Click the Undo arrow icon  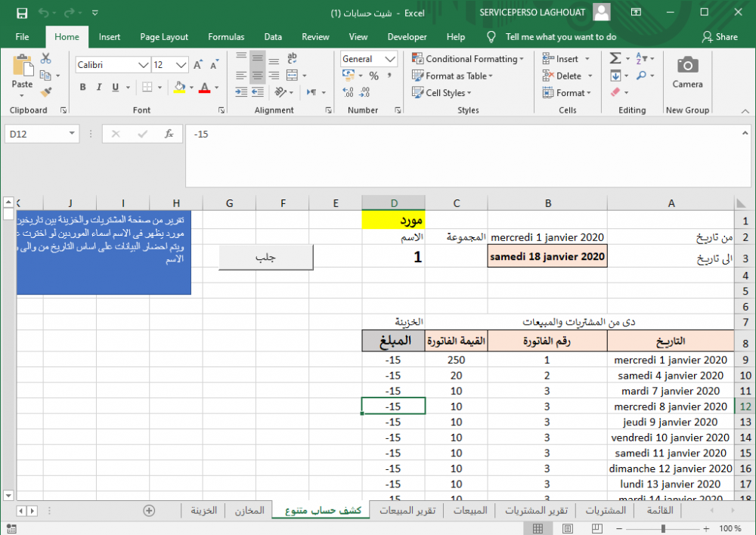coord(43,13)
